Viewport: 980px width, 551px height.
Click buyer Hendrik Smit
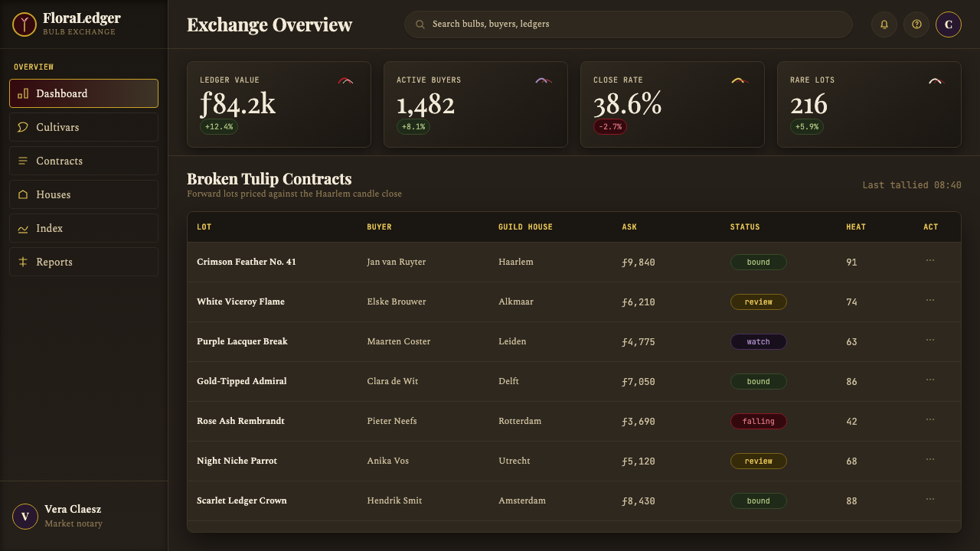click(x=394, y=500)
